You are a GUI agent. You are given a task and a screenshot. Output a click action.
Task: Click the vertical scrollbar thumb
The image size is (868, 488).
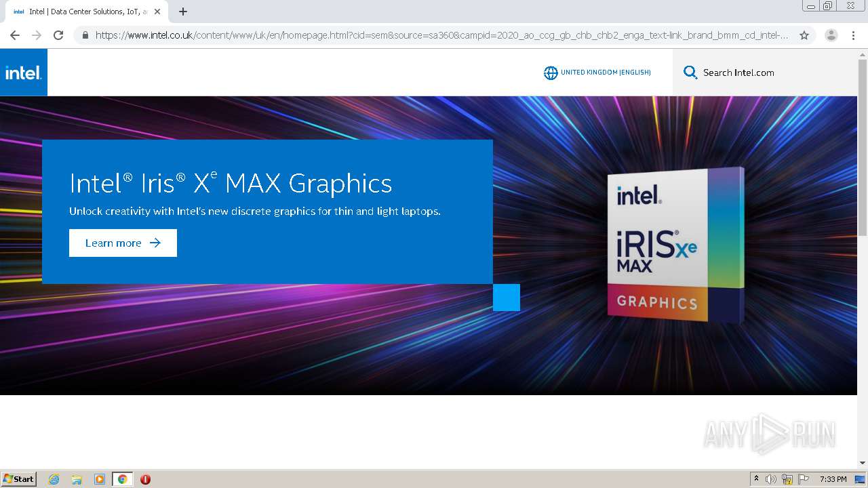pos(863,147)
